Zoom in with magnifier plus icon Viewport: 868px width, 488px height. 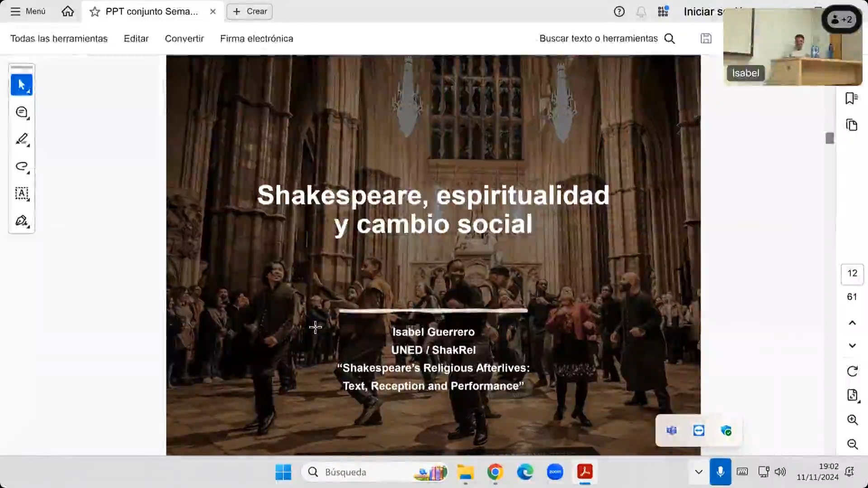[x=852, y=420]
